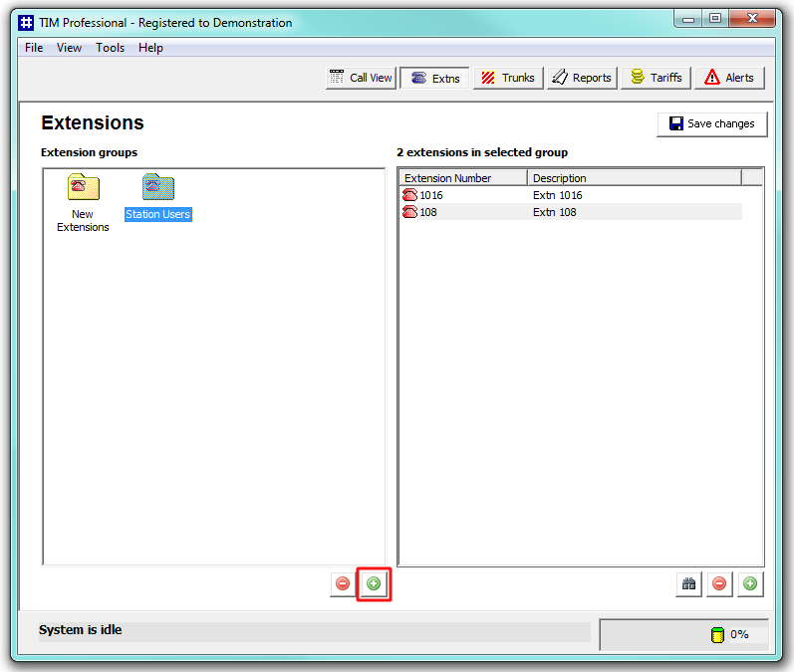Open the Alerts section

click(x=729, y=78)
